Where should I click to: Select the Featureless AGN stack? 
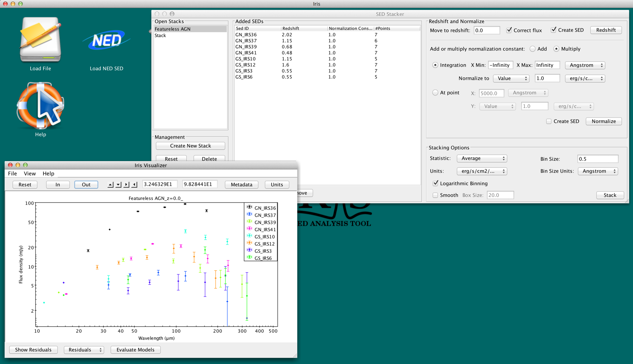190,29
